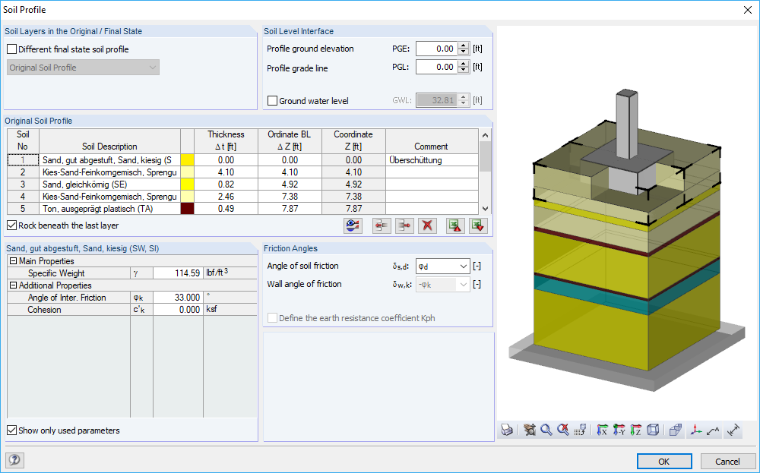This screenshot has height=473, width=760.
Task: Set view in -Y direction
Action: (x=619, y=430)
